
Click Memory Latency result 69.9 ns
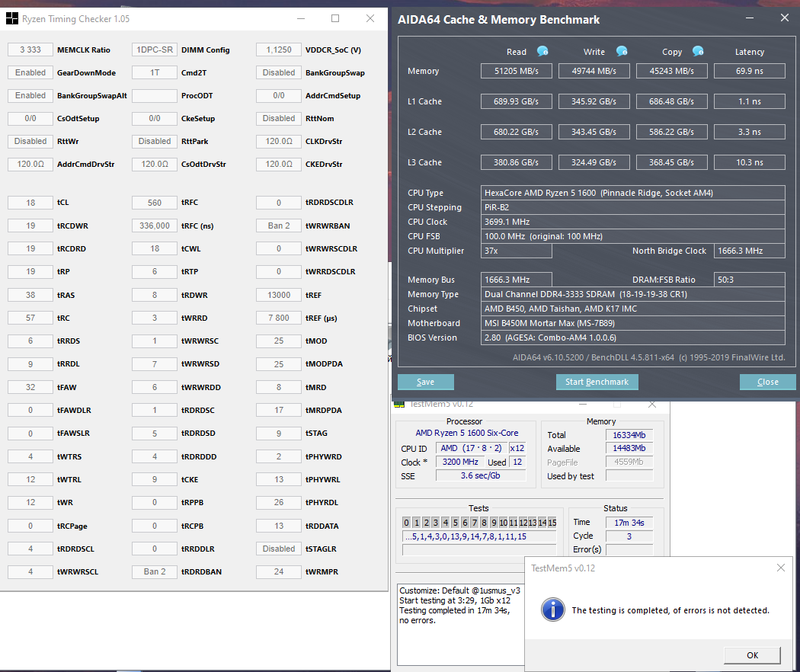(x=749, y=71)
